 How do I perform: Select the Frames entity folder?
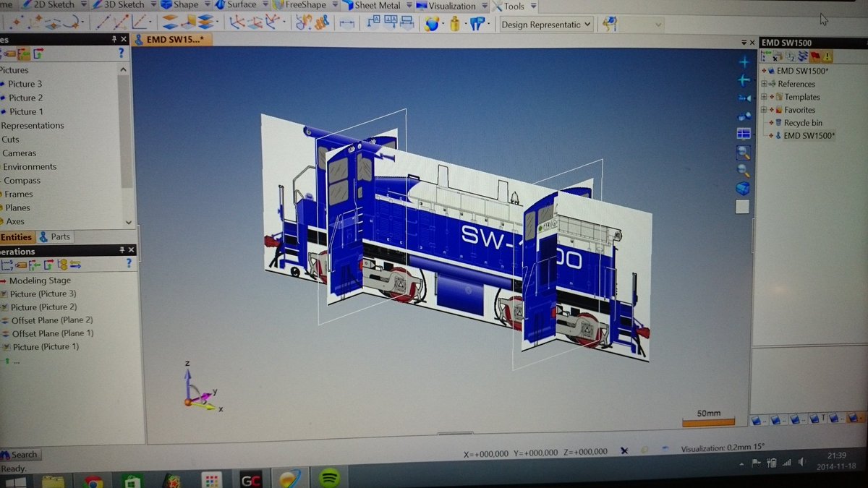point(18,194)
